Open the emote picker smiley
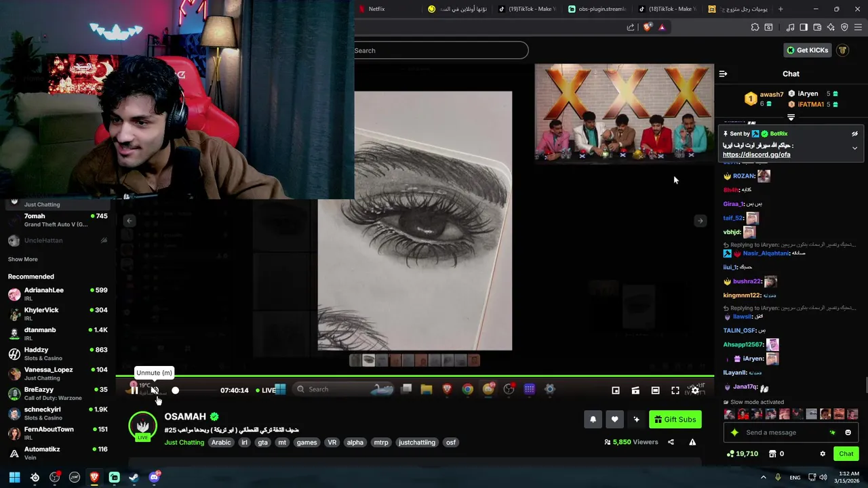Image resolution: width=868 pixels, height=488 pixels. click(848, 432)
